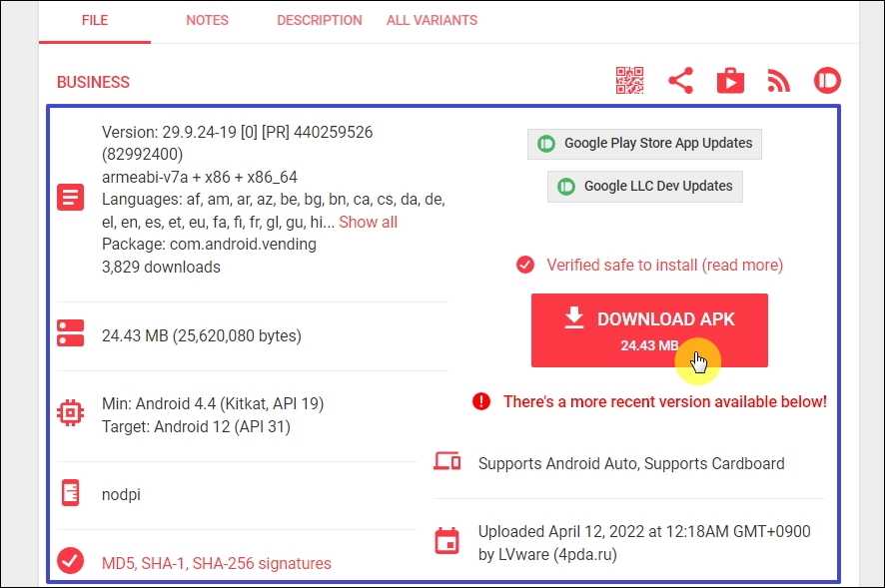The height and width of the screenshot is (588, 885).
Task: Select the armeabi-v7a + x86 + x86_64 text
Action: [199, 177]
